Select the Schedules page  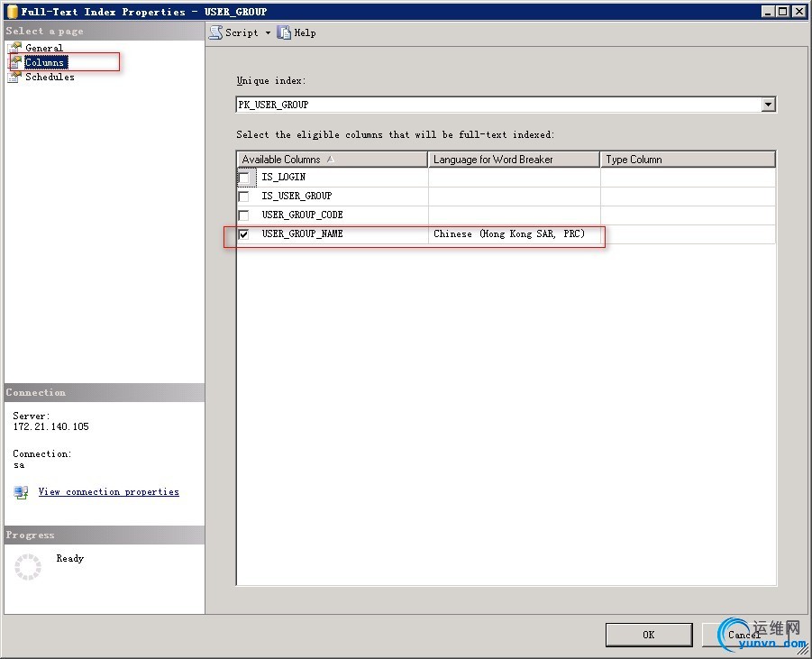point(50,77)
